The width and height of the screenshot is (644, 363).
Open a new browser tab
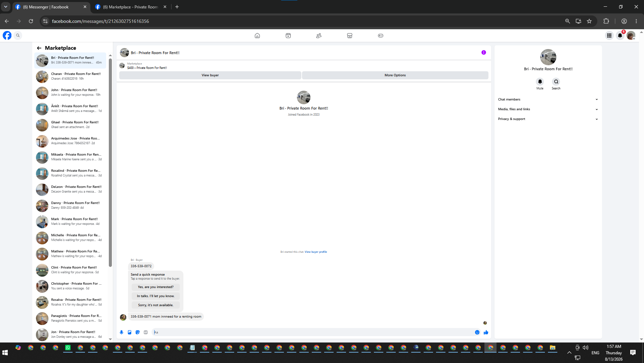177,7
